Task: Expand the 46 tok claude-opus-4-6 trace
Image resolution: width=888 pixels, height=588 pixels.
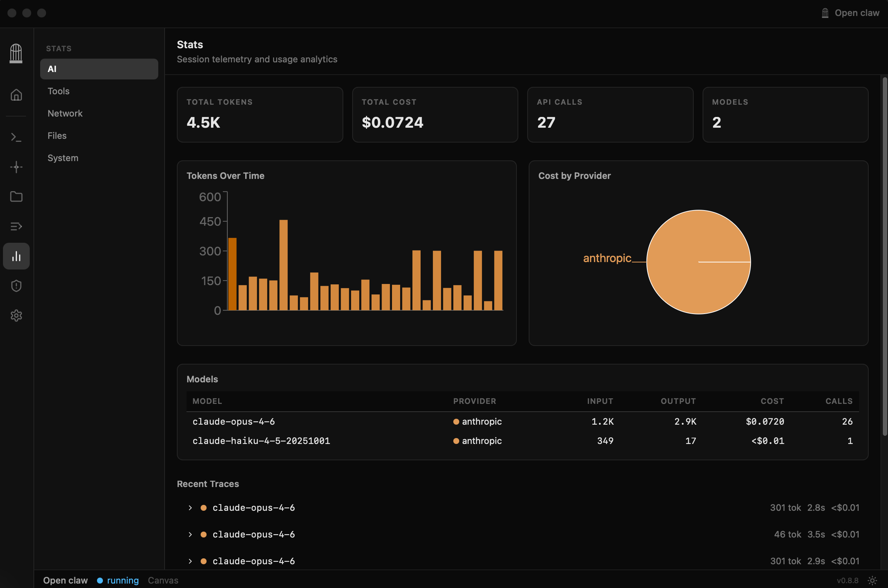Action: (190, 535)
